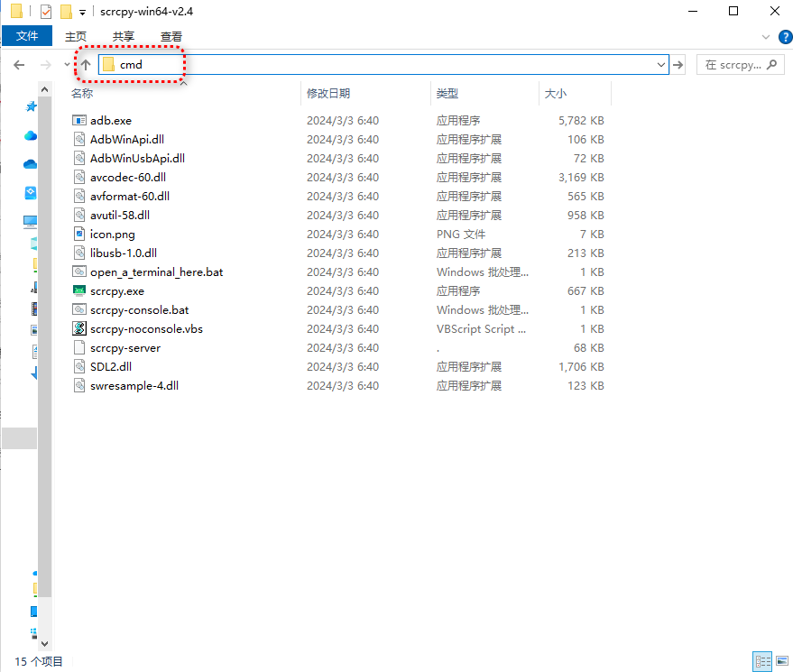793x672 pixels.
Task: Click the PNG 文件 type cell
Action: click(x=461, y=235)
